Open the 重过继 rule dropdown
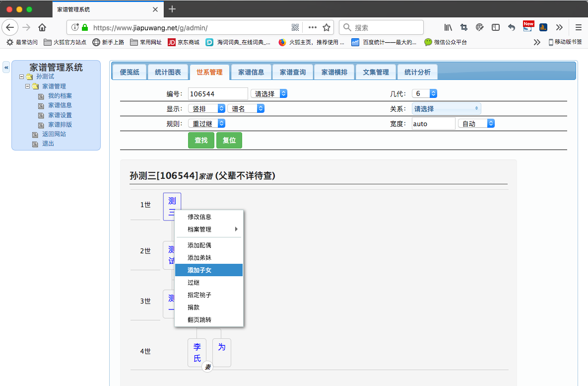 tap(206, 123)
